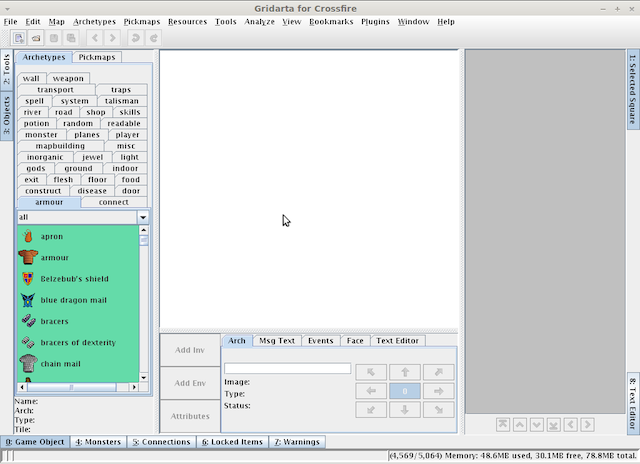Toggle the center 0 direction button
The height and width of the screenshot is (464, 640).
(x=405, y=391)
